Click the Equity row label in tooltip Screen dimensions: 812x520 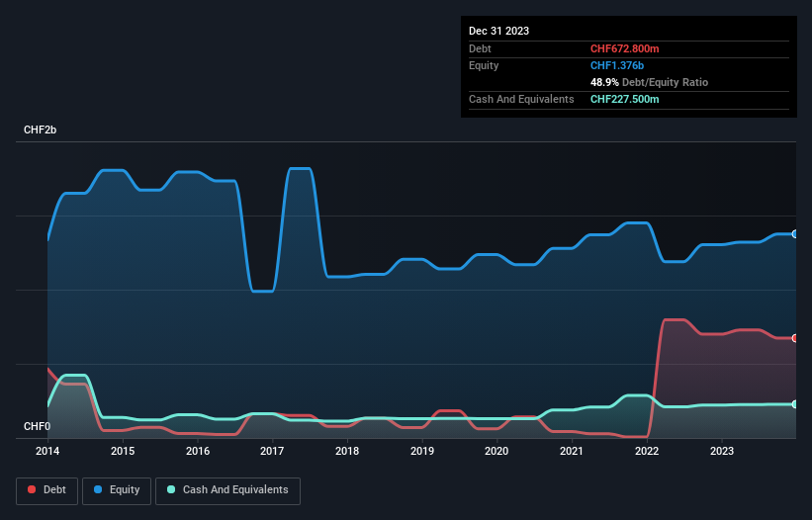tap(484, 65)
